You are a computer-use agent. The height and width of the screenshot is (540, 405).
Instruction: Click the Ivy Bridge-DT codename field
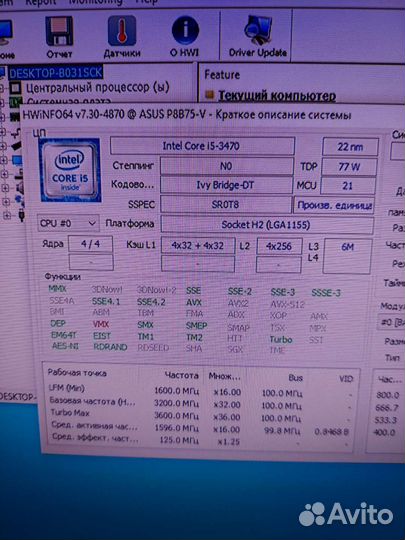(x=226, y=185)
